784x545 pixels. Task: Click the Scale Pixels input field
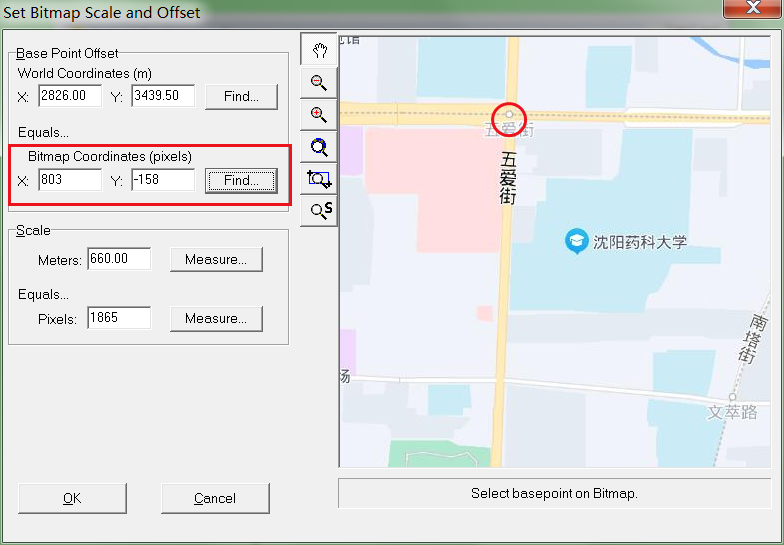click(119, 319)
